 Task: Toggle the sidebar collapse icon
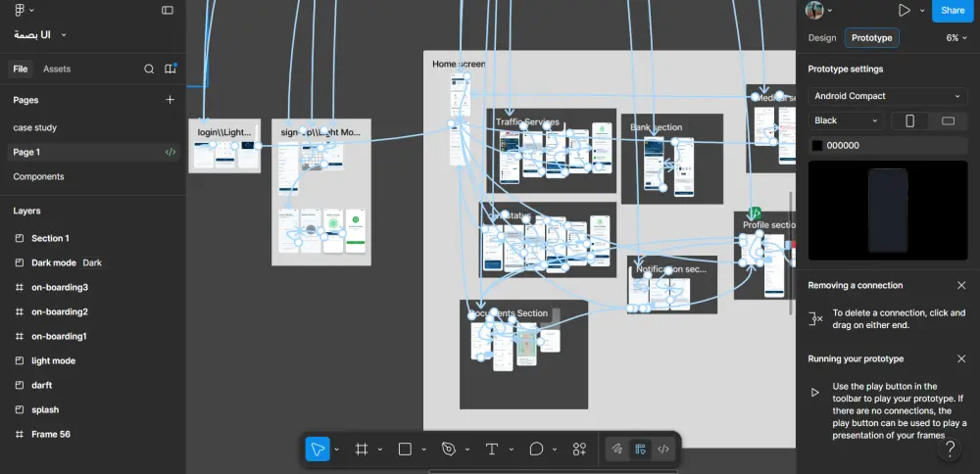167,10
